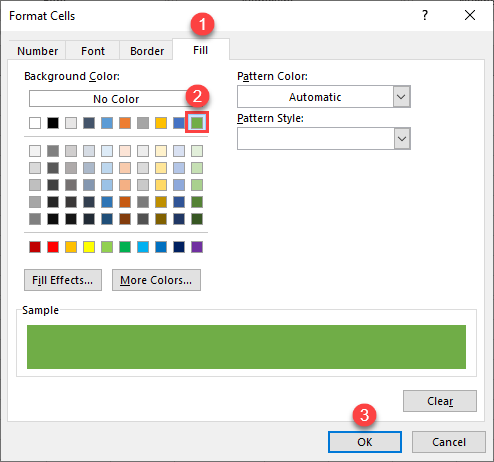Open More Colors dialog
Viewport: 494px width, 462px height.
(156, 280)
